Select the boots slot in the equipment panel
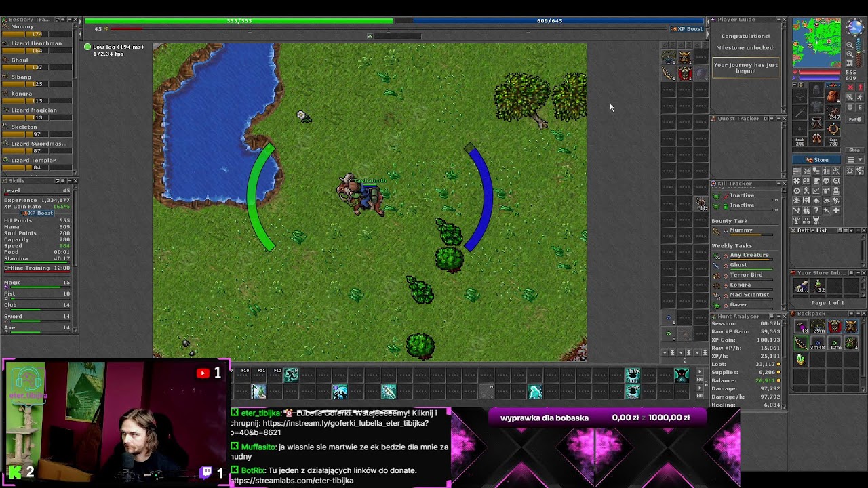Viewport: 868px width, 488px height. (x=816, y=140)
